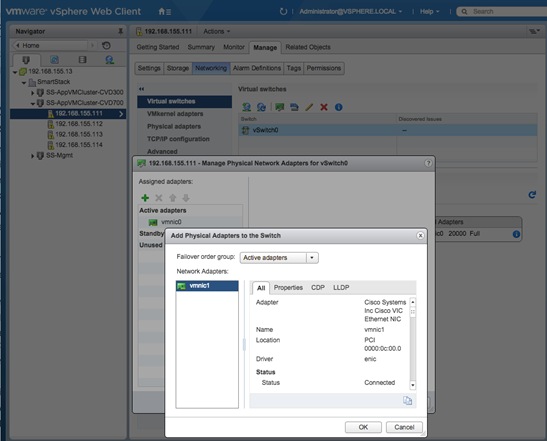Screen dimensions: 547x441
Task: Pin the Navigator panel
Action: tap(120, 31)
